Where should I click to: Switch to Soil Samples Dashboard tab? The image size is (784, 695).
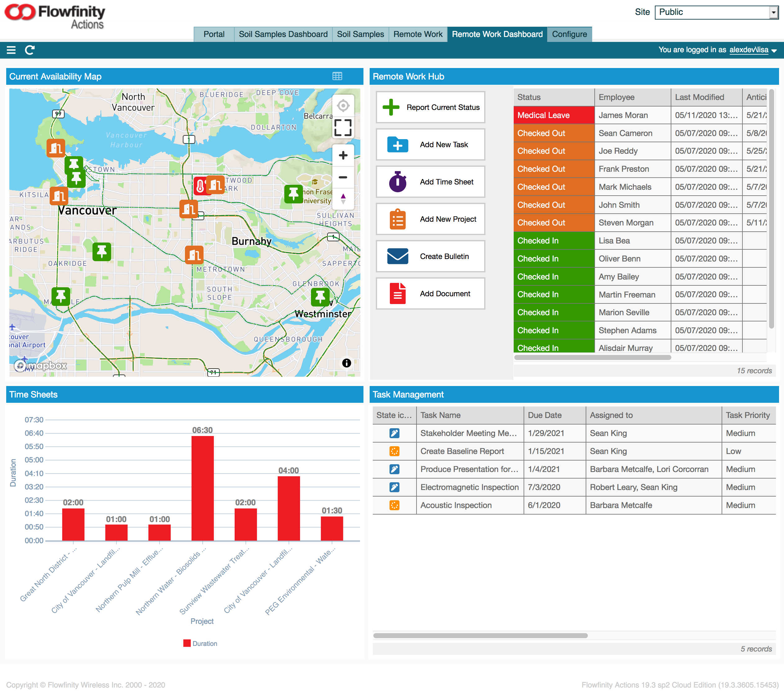[x=283, y=34]
